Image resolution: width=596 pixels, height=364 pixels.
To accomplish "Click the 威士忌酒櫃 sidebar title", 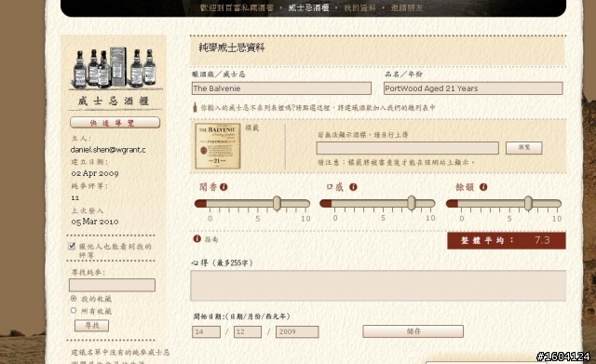I will pos(114,101).
